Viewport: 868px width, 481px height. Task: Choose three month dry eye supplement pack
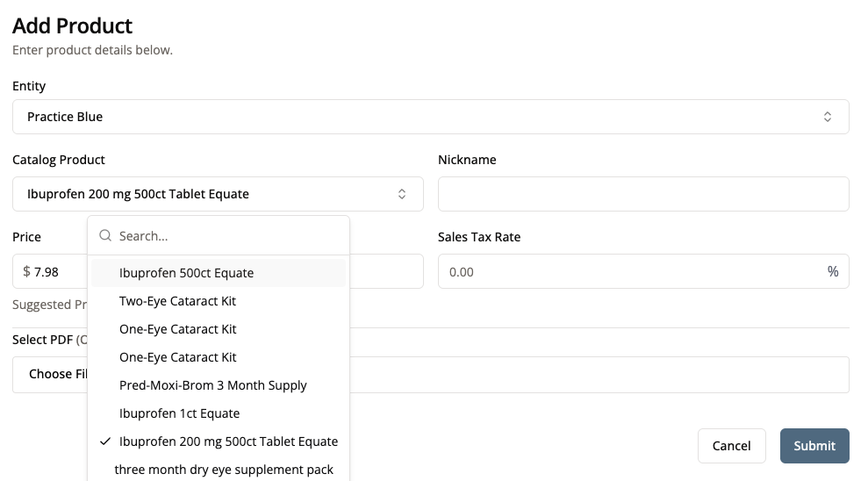(224, 470)
